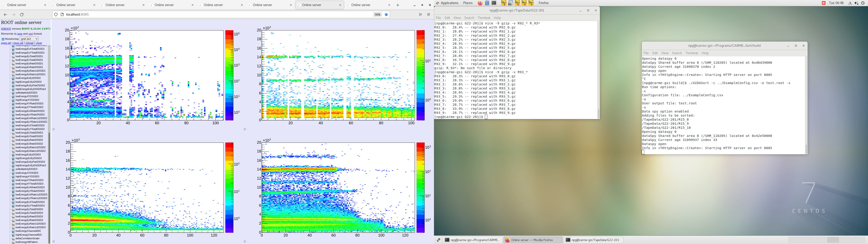Expand the browser toolbar overflow chevron
This screenshot has height=244, width=868.
click(420, 14)
